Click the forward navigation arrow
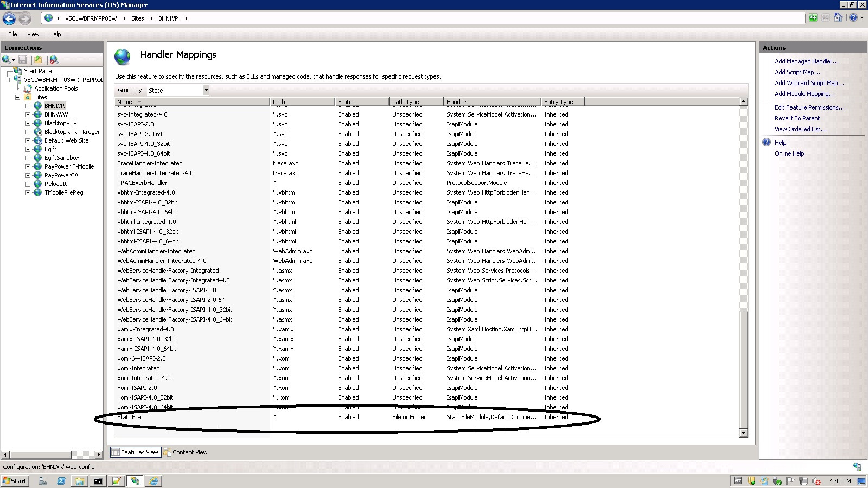The image size is (868, 488). 24,19
